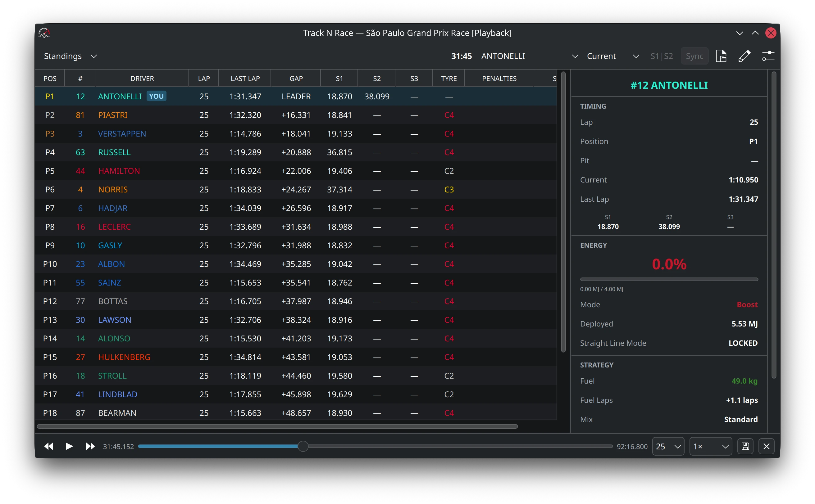Image resolution: width=815 pixels, height=504 pixels.
Task: Click the NORRIS driver name
Action: pos(113,190)
